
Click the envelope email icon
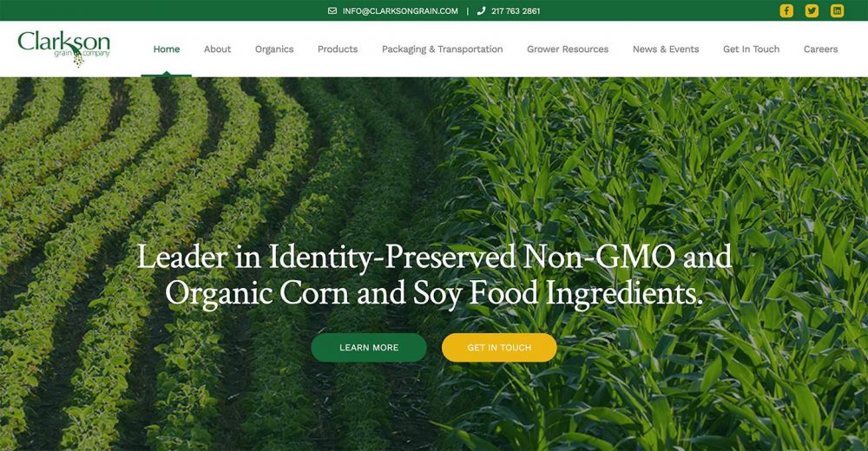332,10
